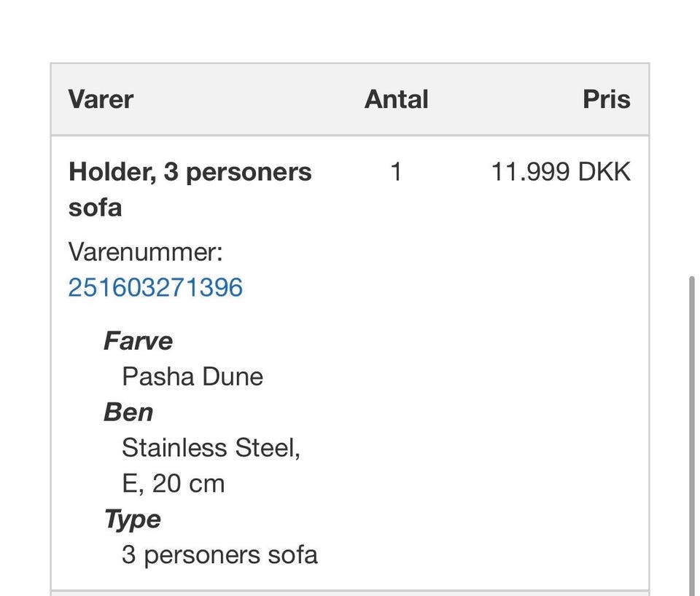Select the Type attribute label
The image size is (700, 596).
[132, 519]
